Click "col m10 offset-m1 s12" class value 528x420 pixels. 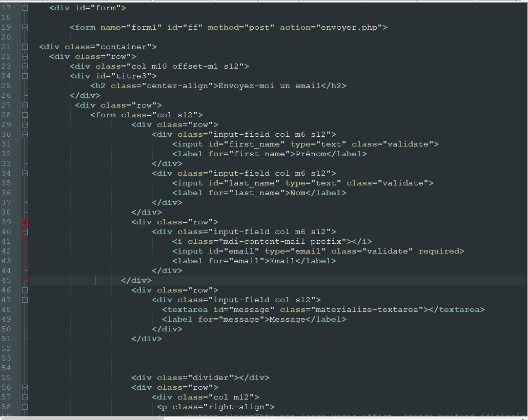coord(185,66)
